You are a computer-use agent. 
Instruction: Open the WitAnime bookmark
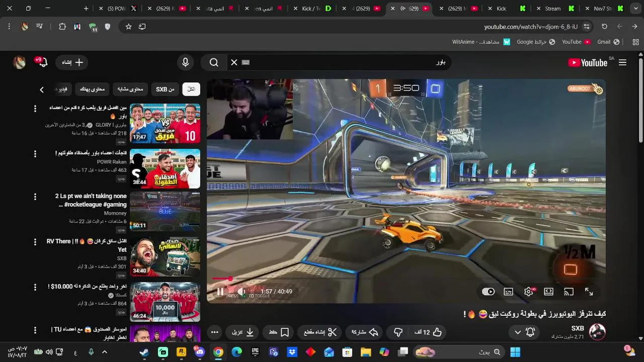[481, 42]
